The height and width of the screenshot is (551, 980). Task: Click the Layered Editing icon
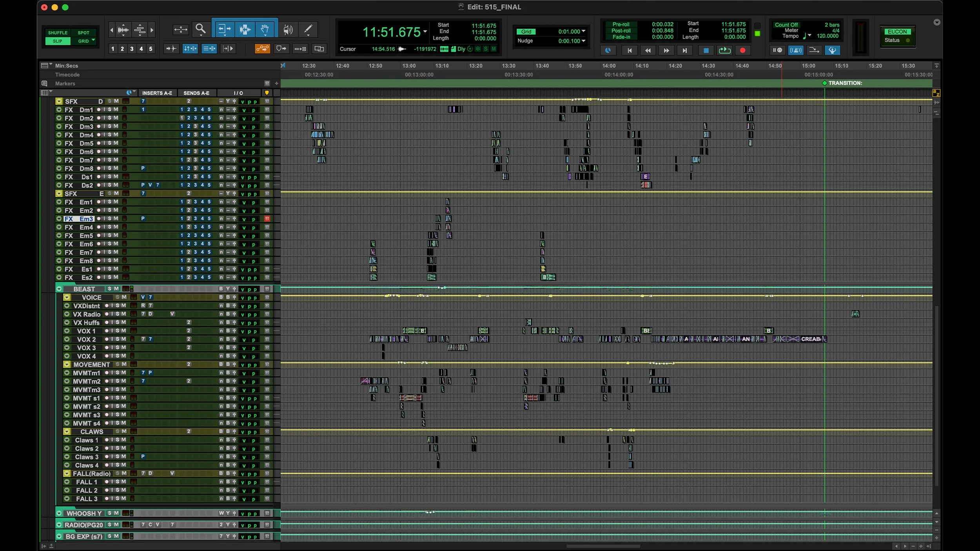pos(319,49)
